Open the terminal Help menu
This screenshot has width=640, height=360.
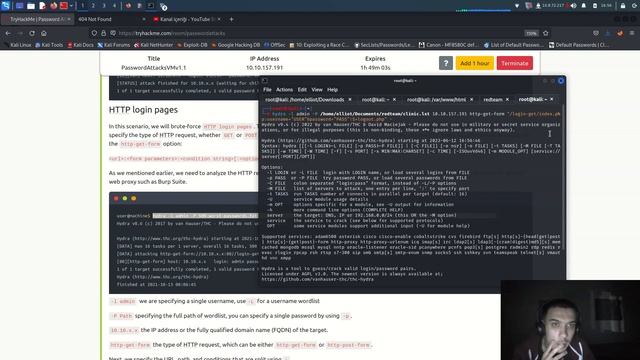333,89
